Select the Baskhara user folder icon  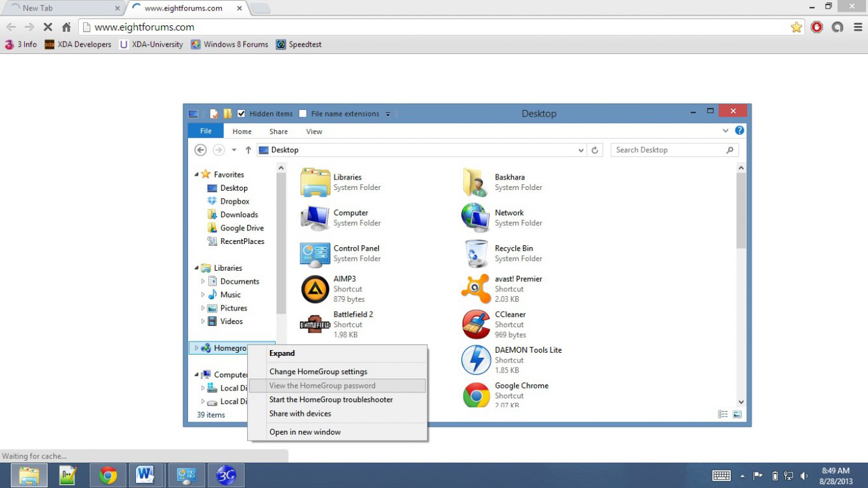point(476,182)
